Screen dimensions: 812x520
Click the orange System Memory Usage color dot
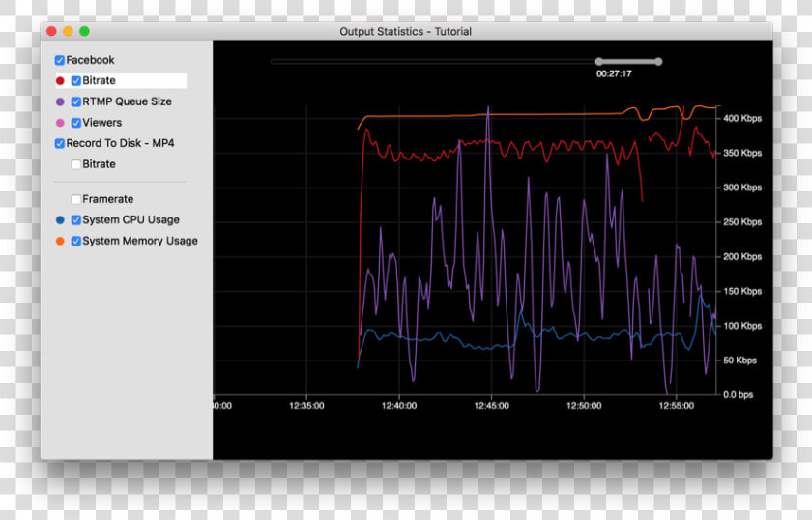click(x=60, y=241)
